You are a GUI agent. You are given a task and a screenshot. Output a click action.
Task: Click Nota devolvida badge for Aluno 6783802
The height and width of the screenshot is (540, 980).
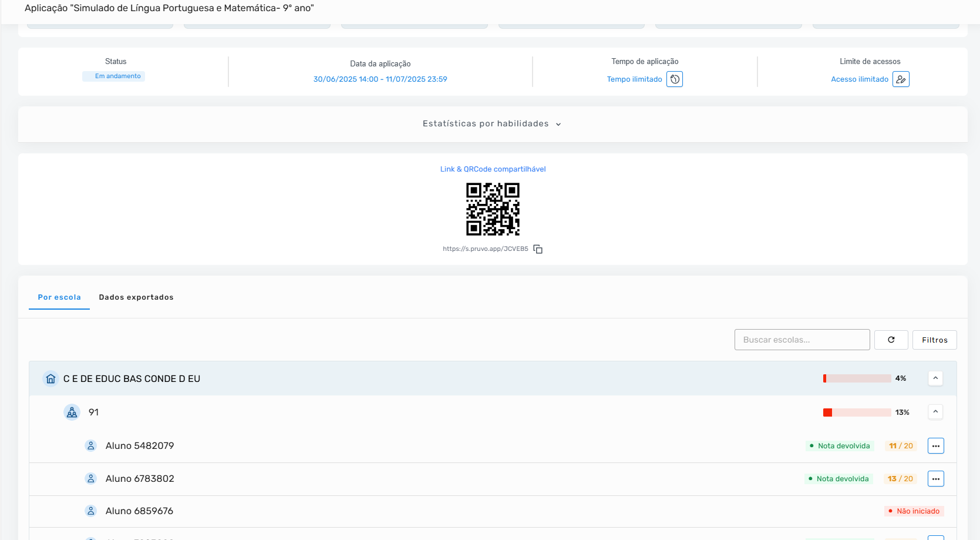tap(838, 479)
